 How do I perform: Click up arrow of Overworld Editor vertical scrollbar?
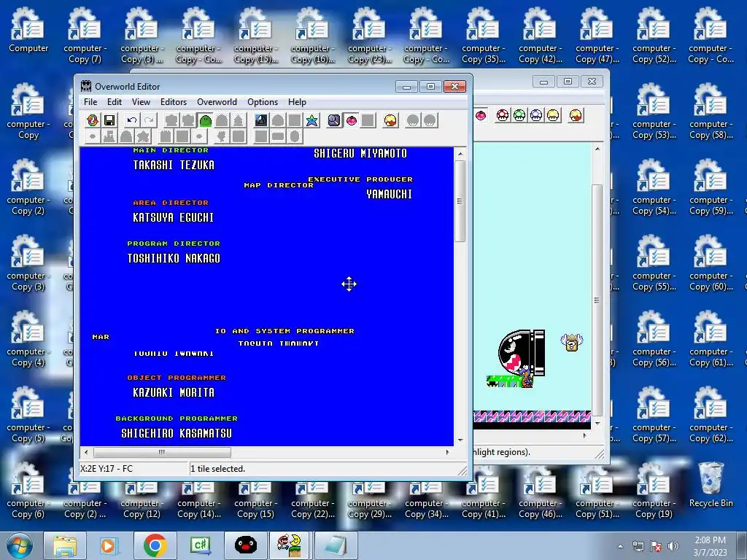[460, 154]
